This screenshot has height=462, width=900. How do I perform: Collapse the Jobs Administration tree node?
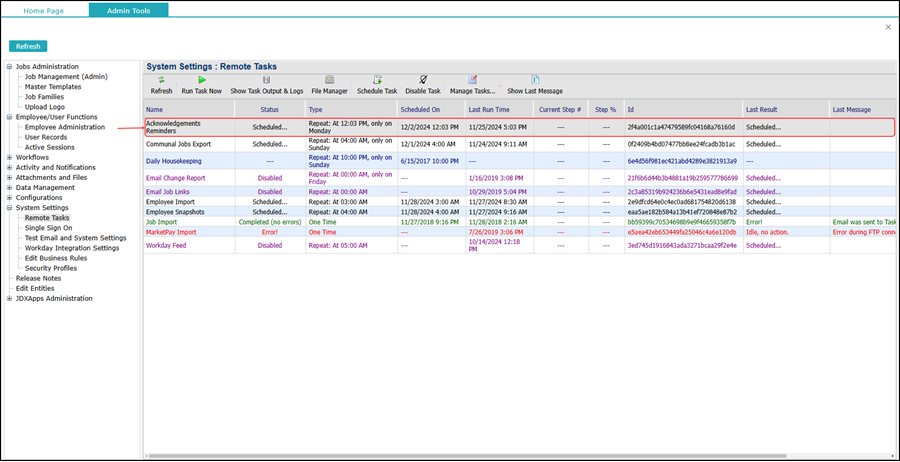click(x=10, y=67)
